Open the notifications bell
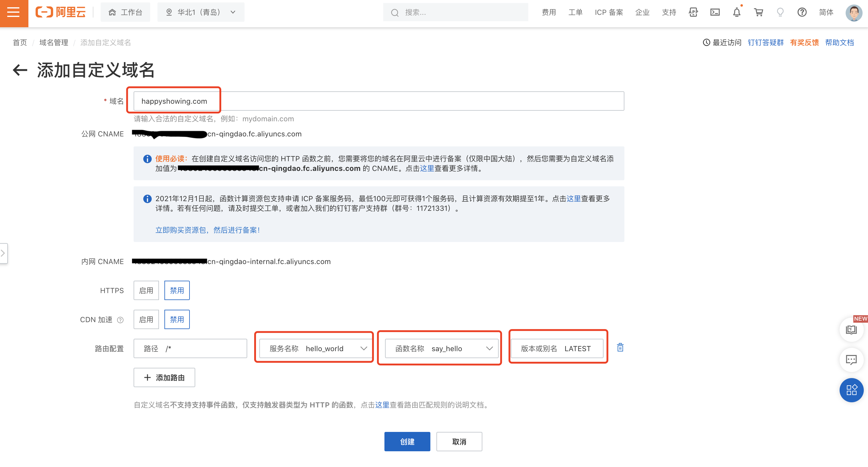The image size is (868, 467). click(x=737, y=12)
